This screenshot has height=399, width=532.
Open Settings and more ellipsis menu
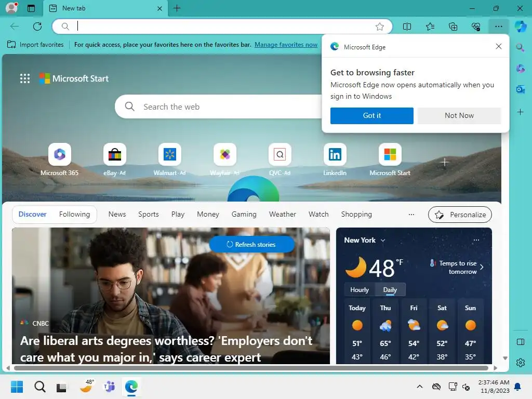499,26
